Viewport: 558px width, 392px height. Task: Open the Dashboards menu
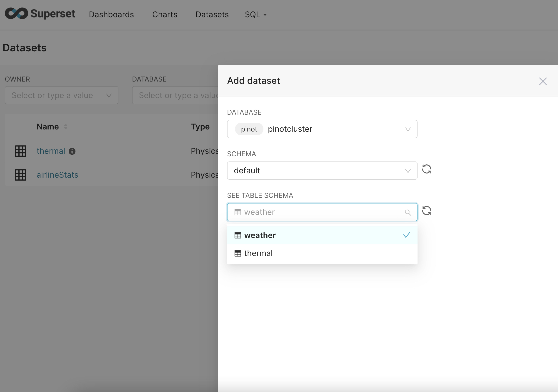[111, 15]
